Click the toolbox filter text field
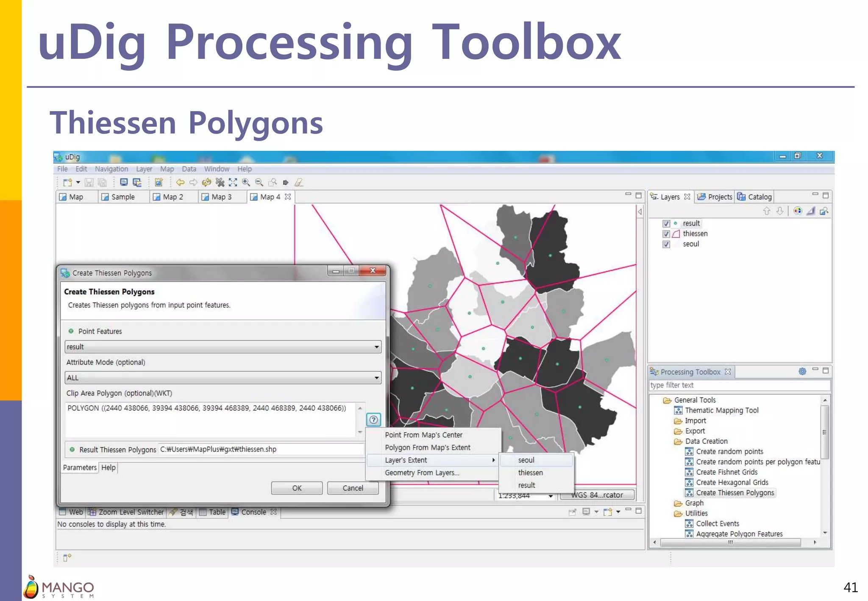 tap(739, 385)
